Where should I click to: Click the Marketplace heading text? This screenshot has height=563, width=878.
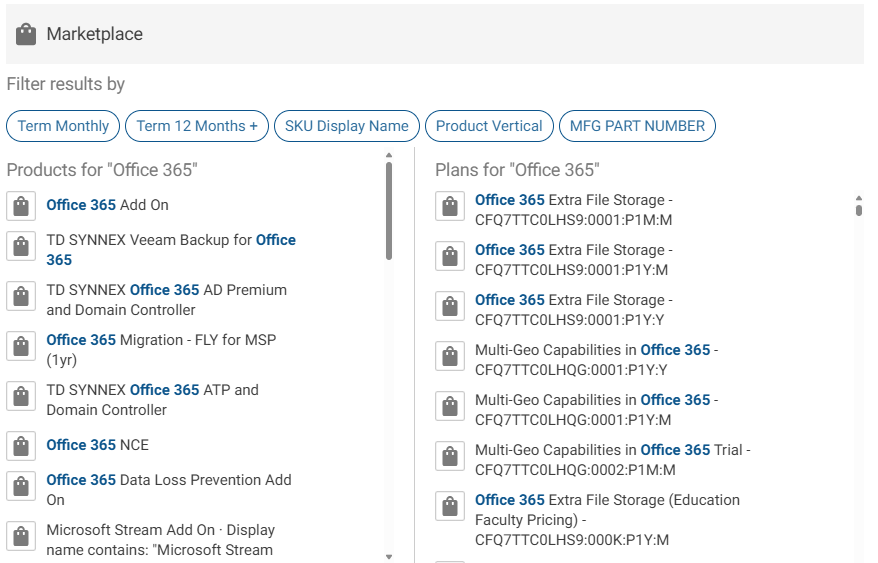[95, 34]
